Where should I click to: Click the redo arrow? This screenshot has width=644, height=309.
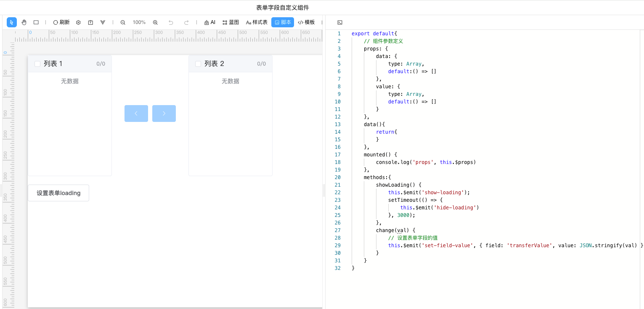coord(186,22)
